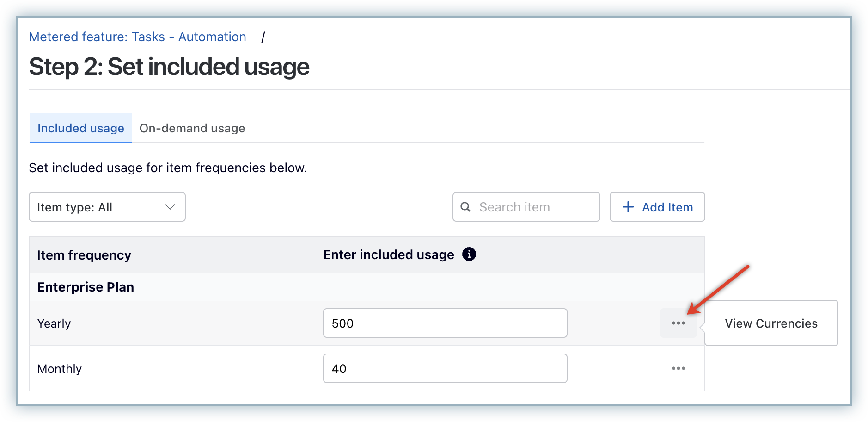The height and width of the screenshot is (422, 868).
Task: Switch to the On-demand usage tab
Action: (x=192, y=128)
